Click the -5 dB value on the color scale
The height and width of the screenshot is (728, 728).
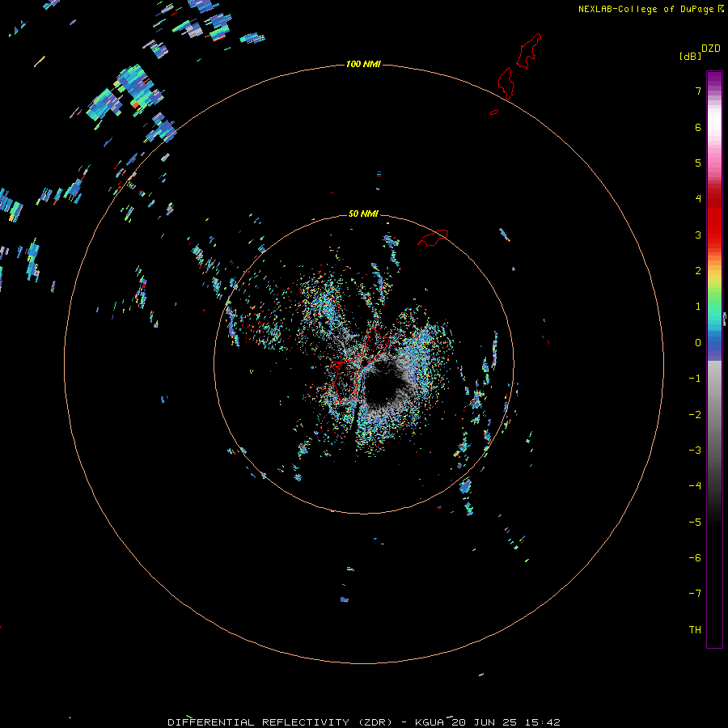point(695,523)
